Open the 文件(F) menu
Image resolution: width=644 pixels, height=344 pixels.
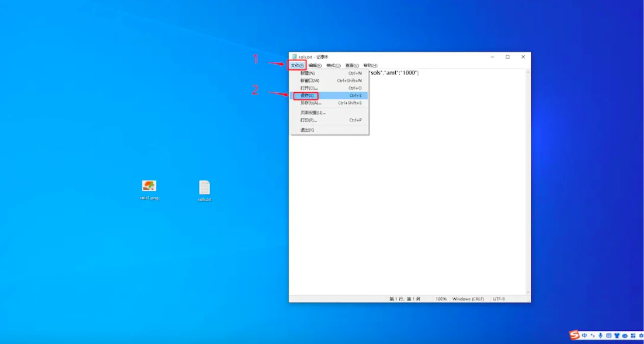tap(297, 66)
